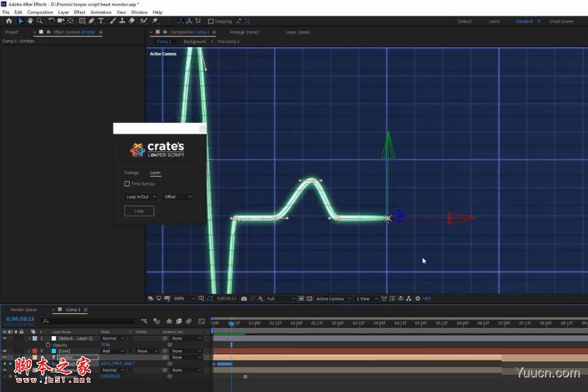
Task: Select the Brush tool
Action: (113, 21)
